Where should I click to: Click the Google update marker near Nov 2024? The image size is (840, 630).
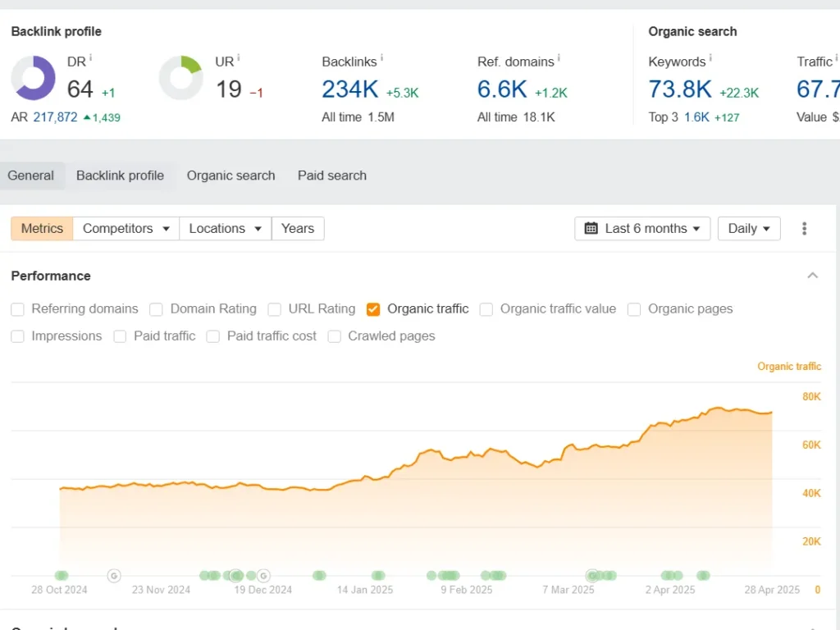tap(113, 576)
